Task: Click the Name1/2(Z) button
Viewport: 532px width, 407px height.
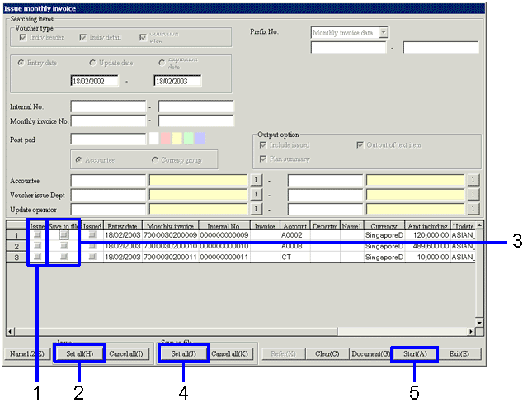Action: point(26,353)
